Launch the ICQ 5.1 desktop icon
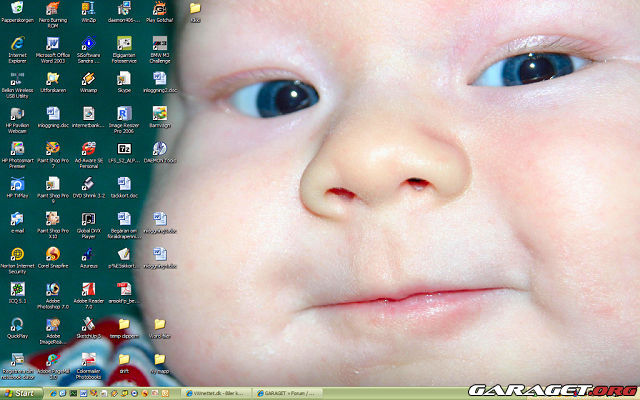 [x=17, y=291]
